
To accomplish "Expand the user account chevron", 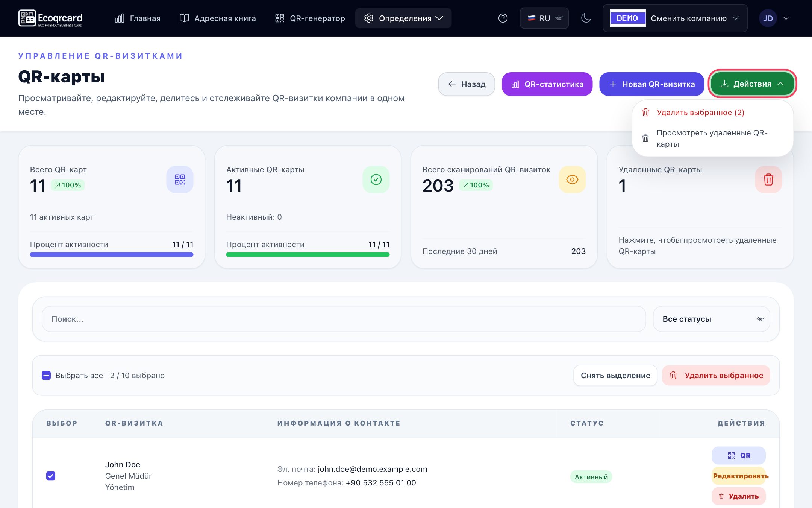I will click(x=786, y=18).
